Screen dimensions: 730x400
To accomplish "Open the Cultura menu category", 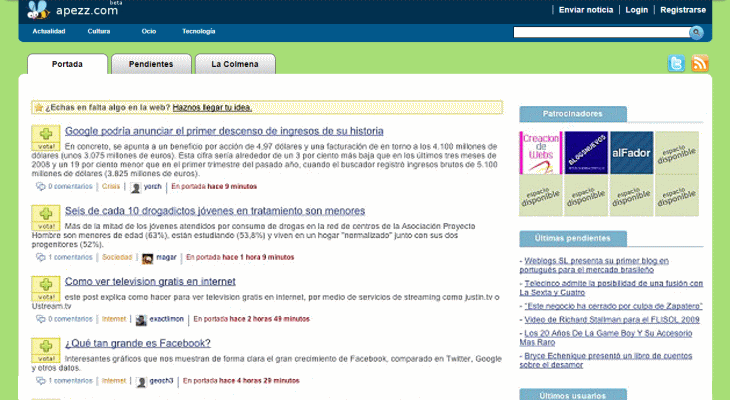I will (99, 31).
